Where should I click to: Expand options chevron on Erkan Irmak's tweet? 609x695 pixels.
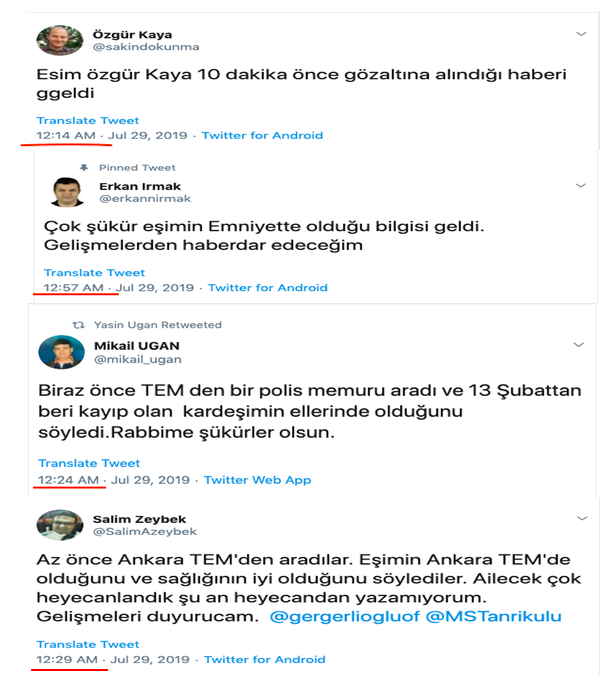tap(581, 185)
